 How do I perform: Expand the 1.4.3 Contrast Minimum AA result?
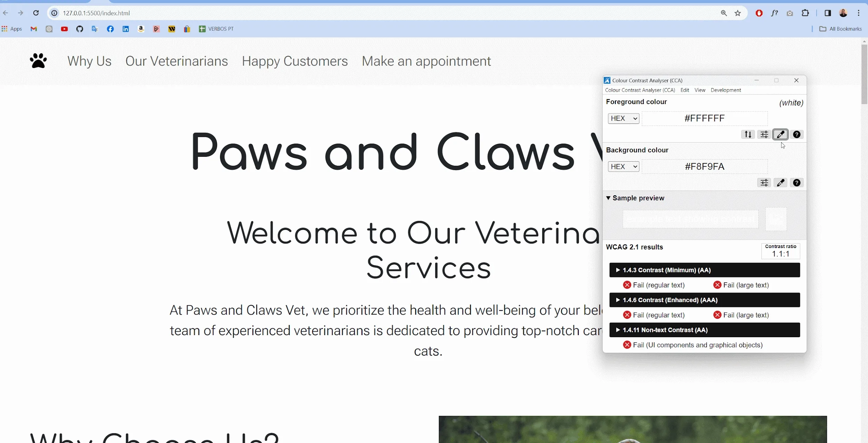point(618,270)
